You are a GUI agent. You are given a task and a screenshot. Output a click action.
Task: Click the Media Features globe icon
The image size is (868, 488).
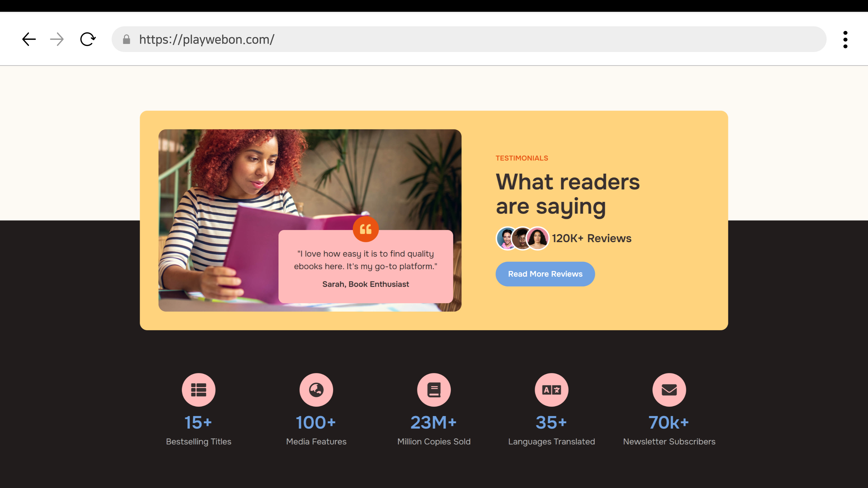(316, 390)
